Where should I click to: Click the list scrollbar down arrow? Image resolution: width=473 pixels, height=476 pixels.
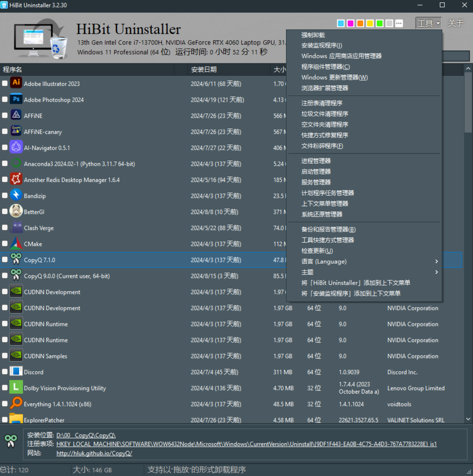(x=468, y=419)
